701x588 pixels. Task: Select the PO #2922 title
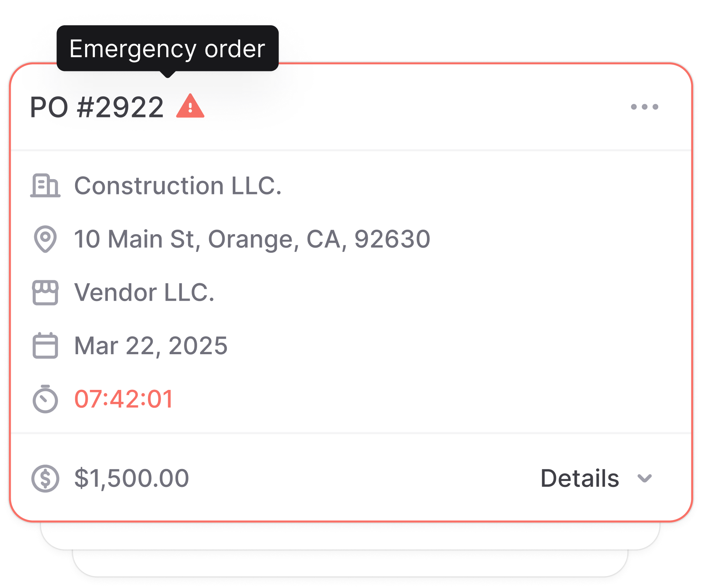[97, 107]
